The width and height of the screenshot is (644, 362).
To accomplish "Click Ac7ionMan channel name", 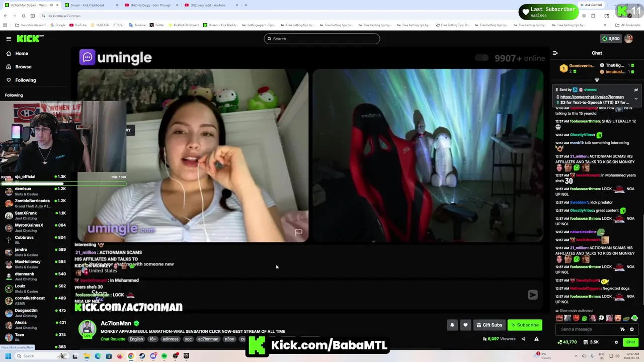I will click(x=116, y=323).
